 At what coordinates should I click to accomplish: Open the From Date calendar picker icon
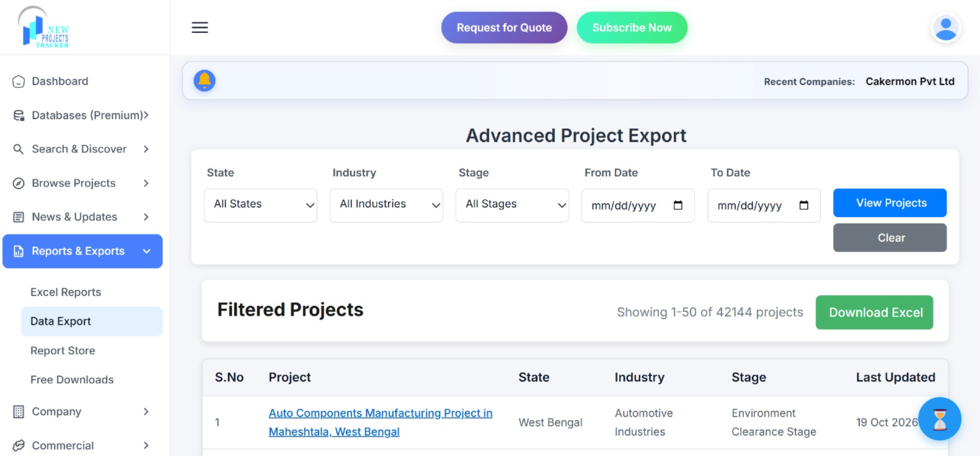coord(678,205)
